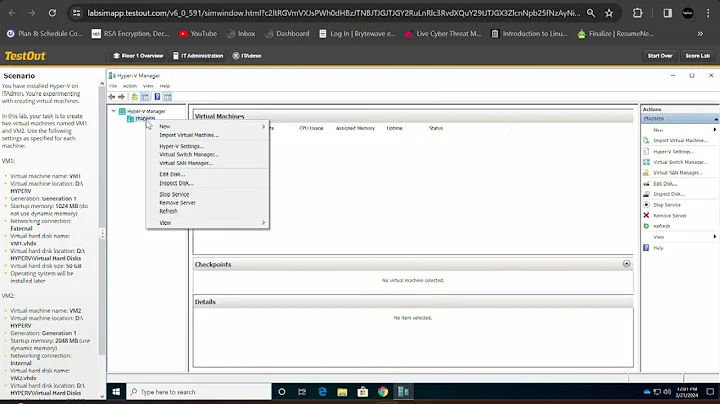Collapse the ITADMIN Actions header
The height and width of the screenshot is (404, 720).
(716, 119)
